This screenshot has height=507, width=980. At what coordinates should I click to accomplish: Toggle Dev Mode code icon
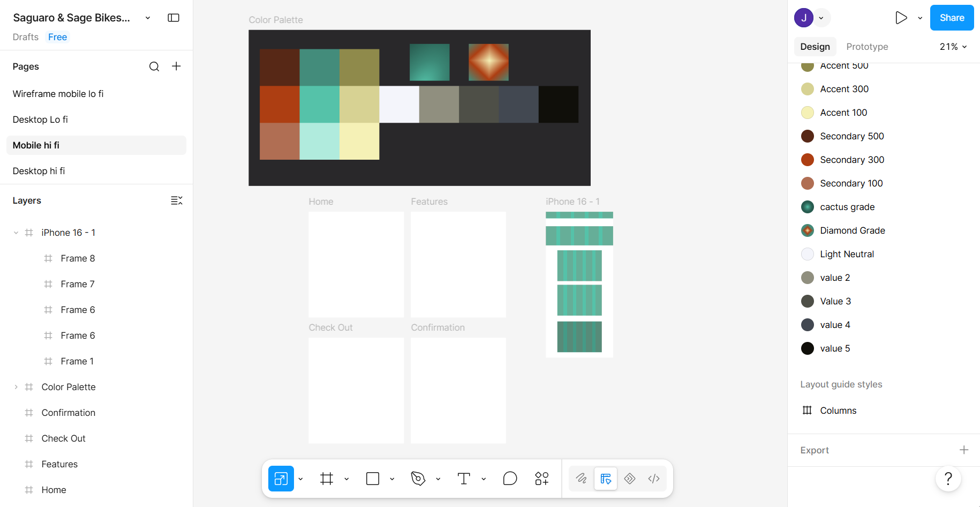(654, 479)
